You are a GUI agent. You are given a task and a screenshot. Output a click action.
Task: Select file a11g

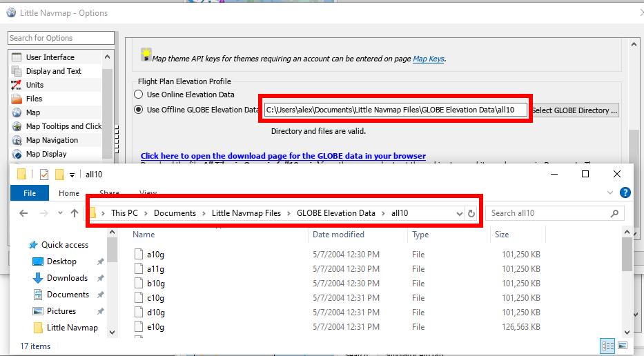coord(156,269)
